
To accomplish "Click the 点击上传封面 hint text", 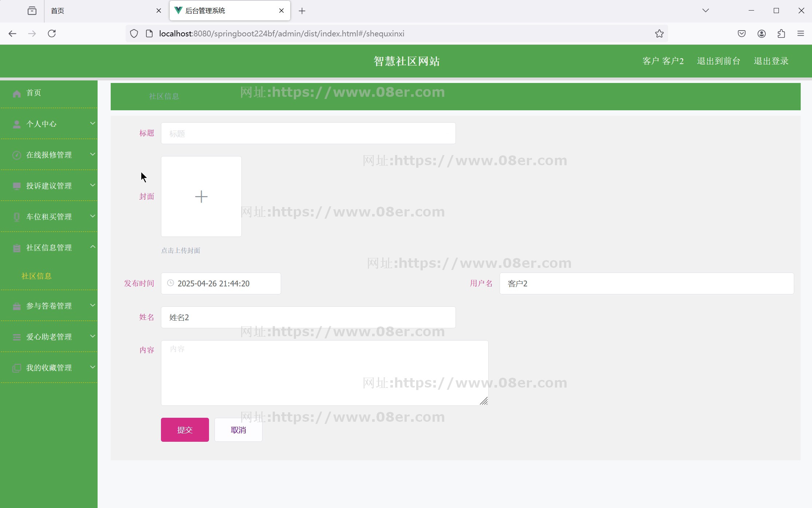I will pyautogui.click(x=181, y=251).
